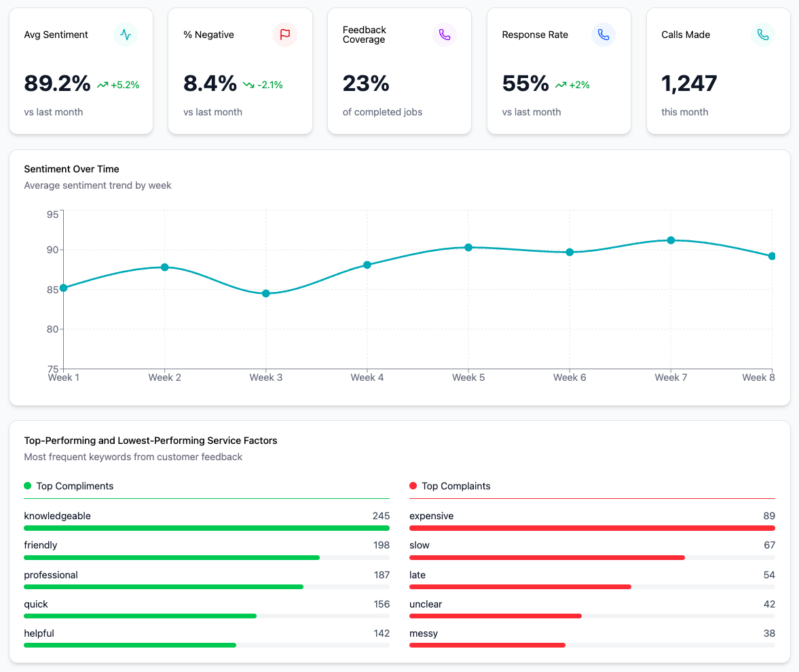The height and width of the screenshot is (672, 799).
Task: Toggle the red Top Complaints legend dot
Action: 413,485
